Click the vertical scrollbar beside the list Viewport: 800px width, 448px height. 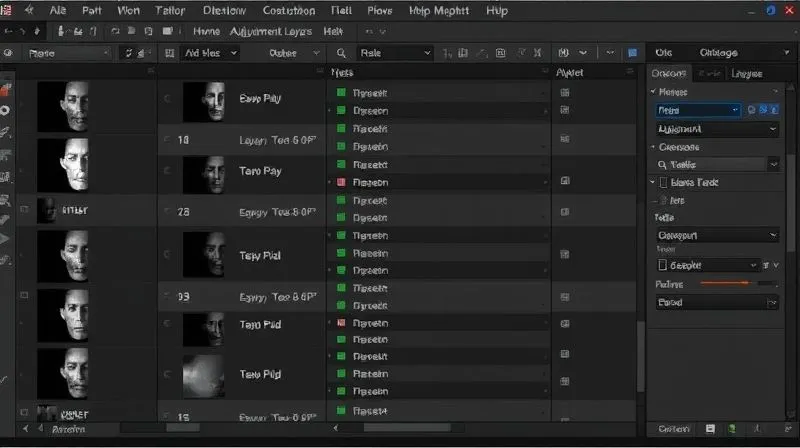(x=641, y=357)
